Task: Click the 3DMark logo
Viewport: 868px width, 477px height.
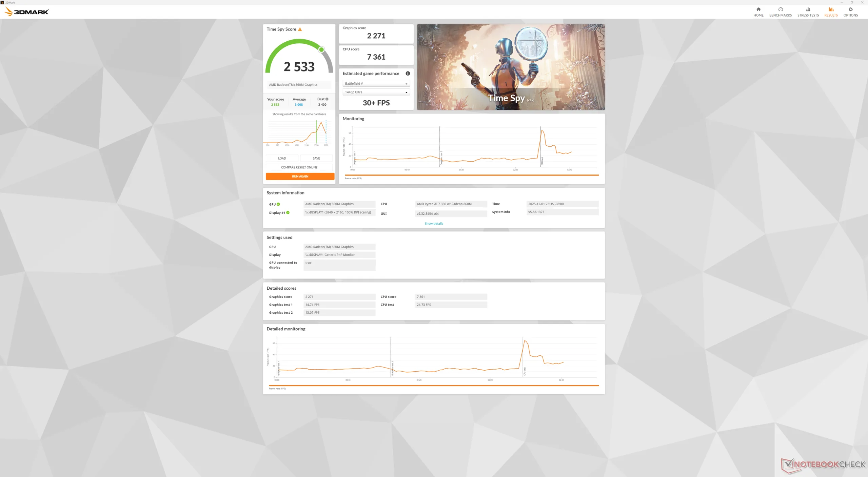Action: pos(26,12)
